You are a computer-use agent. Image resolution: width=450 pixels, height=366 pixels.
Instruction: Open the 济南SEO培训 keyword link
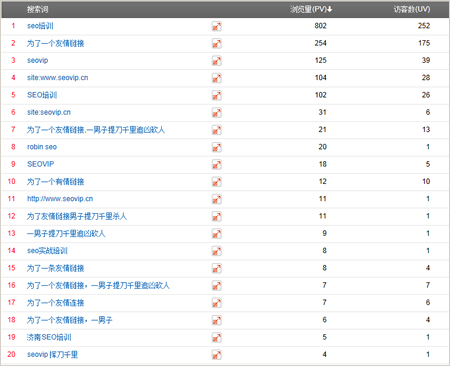(49, 338)
